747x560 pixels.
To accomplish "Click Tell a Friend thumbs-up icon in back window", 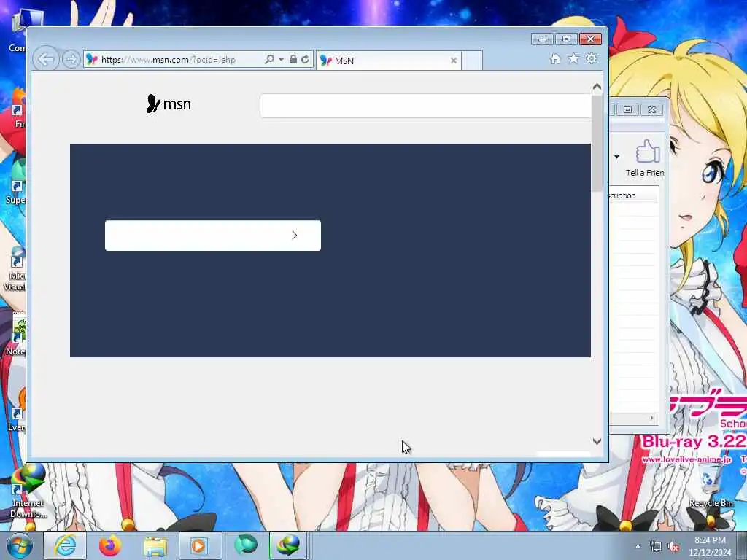I will coord(648,152).
